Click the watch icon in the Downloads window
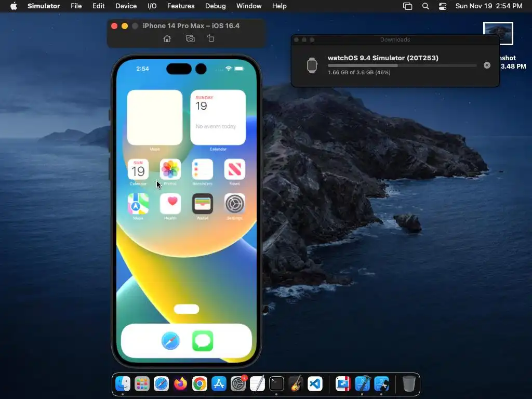The image size is (532, 399). 312,65
